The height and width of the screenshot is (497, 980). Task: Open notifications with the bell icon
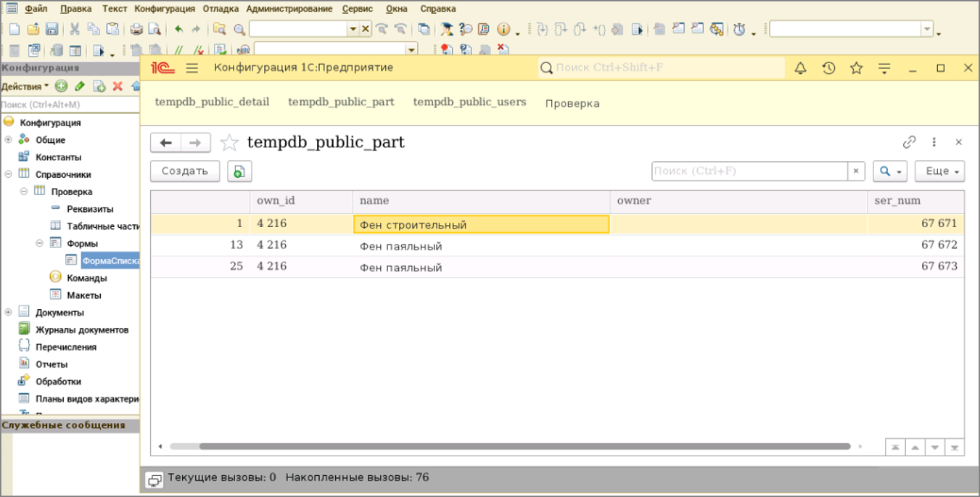click(x=801, y=68)
